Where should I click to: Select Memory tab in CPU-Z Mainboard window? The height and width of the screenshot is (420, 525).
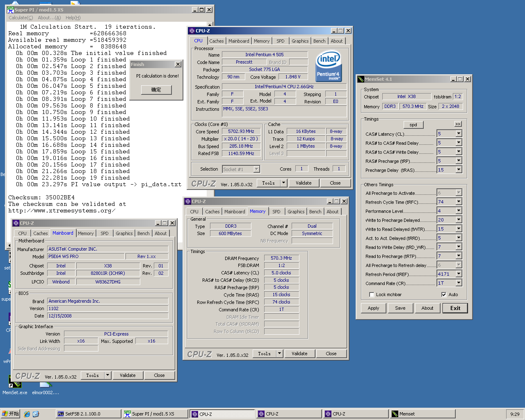tap(86, 233)
